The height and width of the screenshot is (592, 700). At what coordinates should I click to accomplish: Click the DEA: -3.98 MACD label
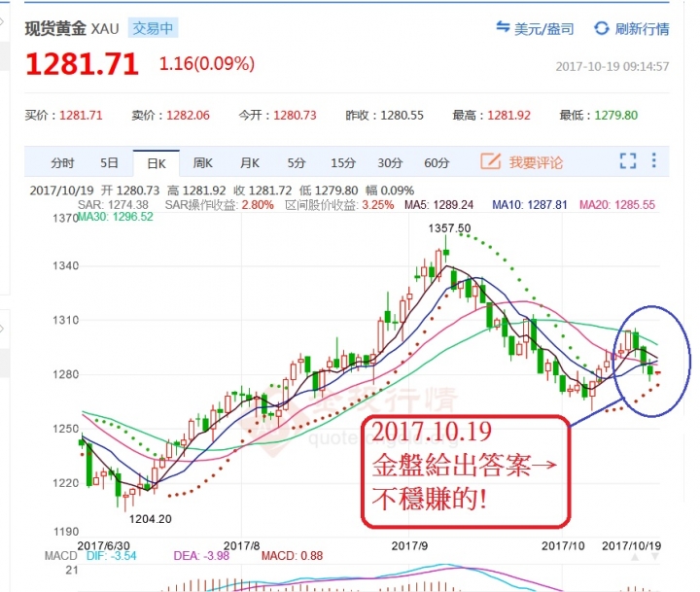tap(201, 556)
